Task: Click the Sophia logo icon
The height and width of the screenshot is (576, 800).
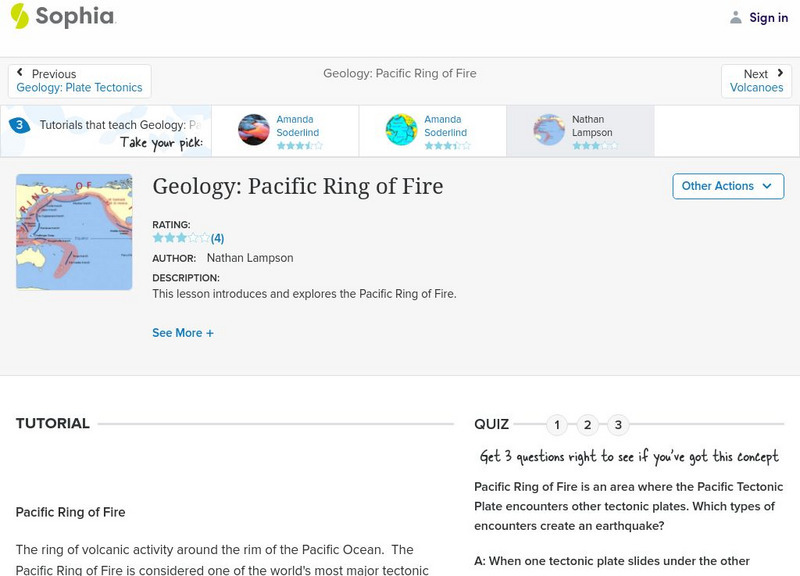Action: pyautogui.click(x=19, y=16)
